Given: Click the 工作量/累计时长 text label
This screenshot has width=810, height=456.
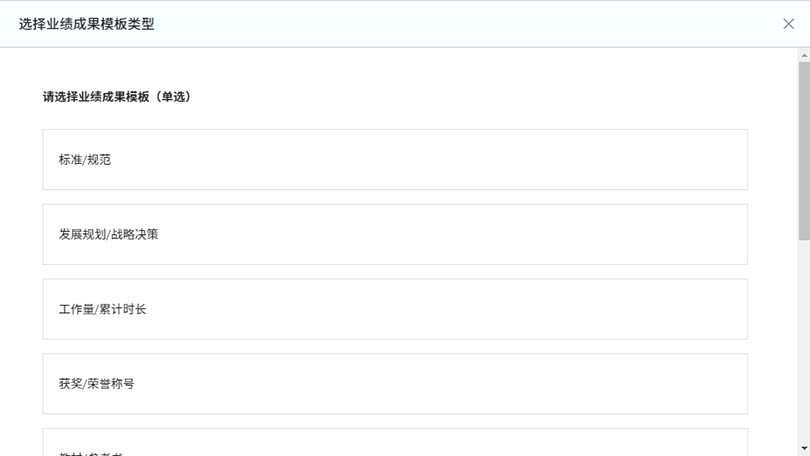Looking at the screenshot, I should click(x=103, y=310).
